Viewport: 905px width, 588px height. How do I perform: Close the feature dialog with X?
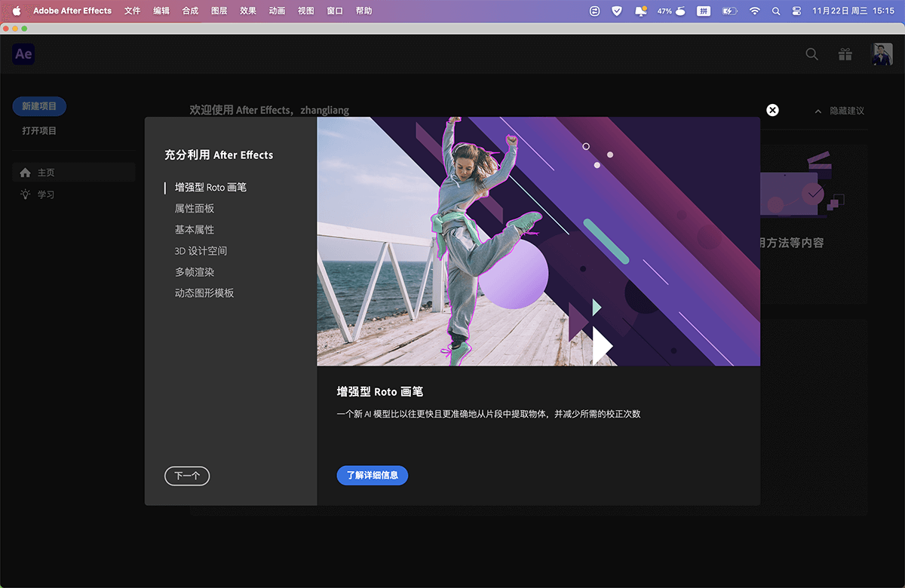(772, 110)
